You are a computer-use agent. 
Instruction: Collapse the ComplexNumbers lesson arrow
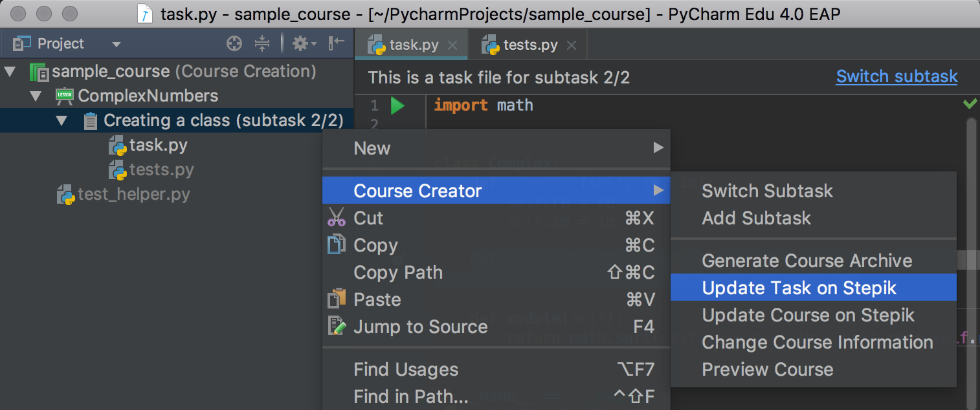[36, 96]
